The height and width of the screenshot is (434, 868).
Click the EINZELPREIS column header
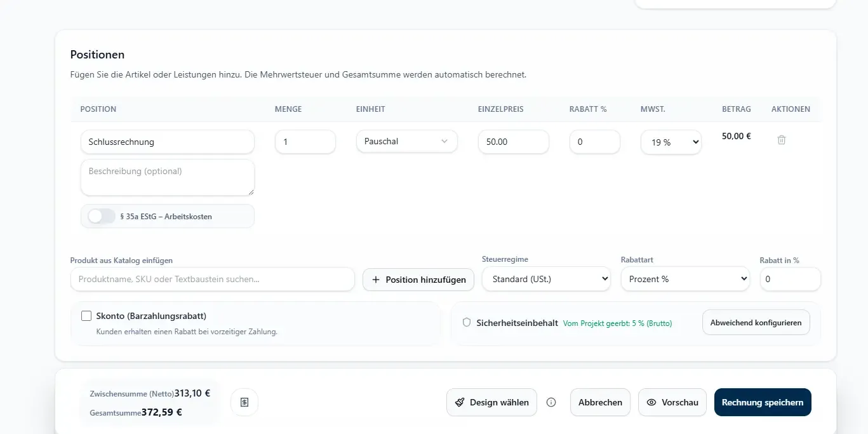[501, 109]
